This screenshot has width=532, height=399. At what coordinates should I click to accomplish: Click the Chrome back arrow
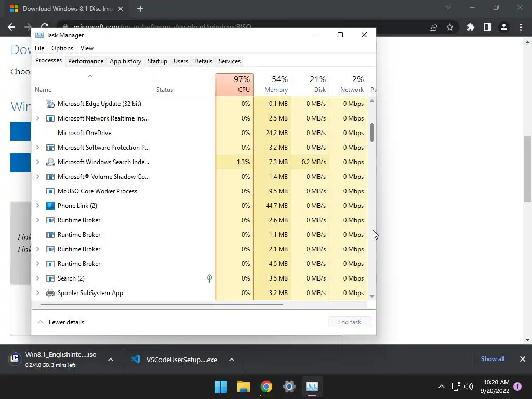11,27
